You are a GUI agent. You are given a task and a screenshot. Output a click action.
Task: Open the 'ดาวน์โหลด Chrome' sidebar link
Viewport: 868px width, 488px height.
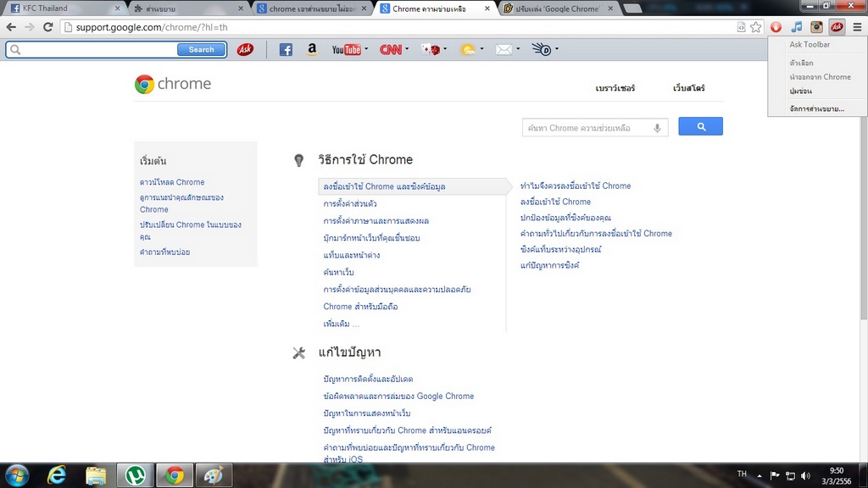172,182
